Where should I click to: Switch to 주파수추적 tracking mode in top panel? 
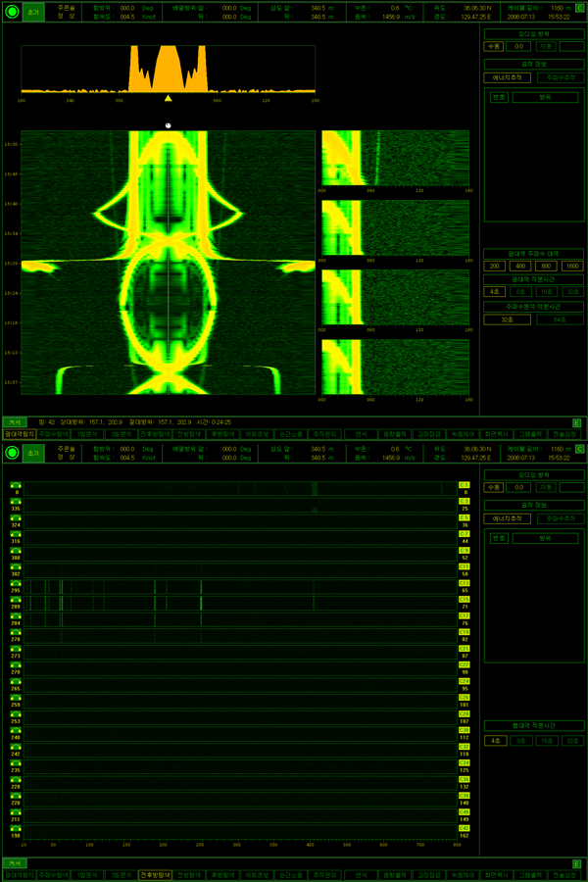(x=559, y=77)
